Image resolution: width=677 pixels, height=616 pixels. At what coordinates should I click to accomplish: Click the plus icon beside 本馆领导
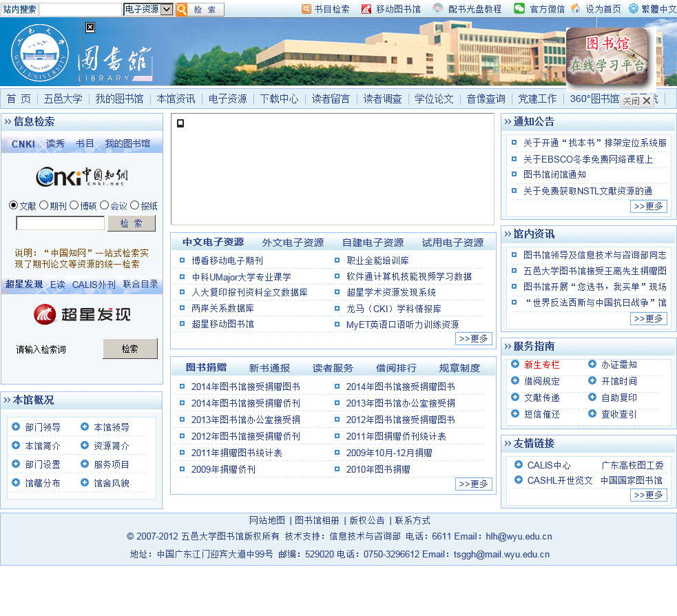[x=85, y=427]
